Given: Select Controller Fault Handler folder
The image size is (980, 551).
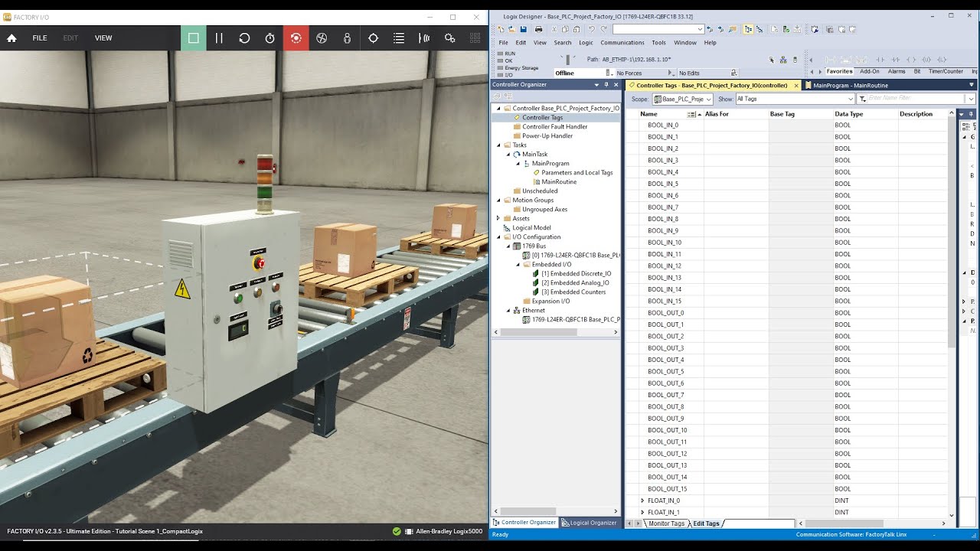Looking at the screenshot, I should point(555,127).
